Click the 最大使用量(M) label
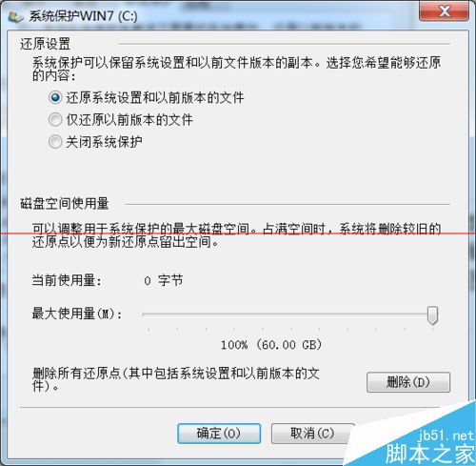Screen dimensions: 476x466 [77, 314]
